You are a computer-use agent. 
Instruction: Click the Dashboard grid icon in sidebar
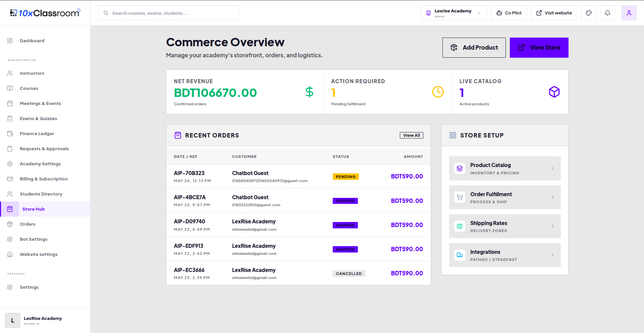(10, 41)
